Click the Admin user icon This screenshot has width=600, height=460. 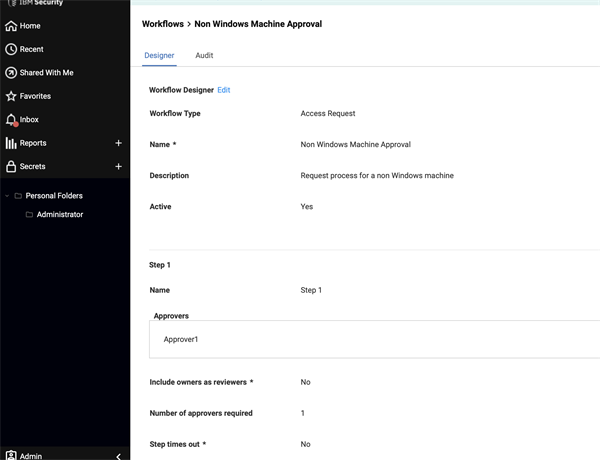11,455
